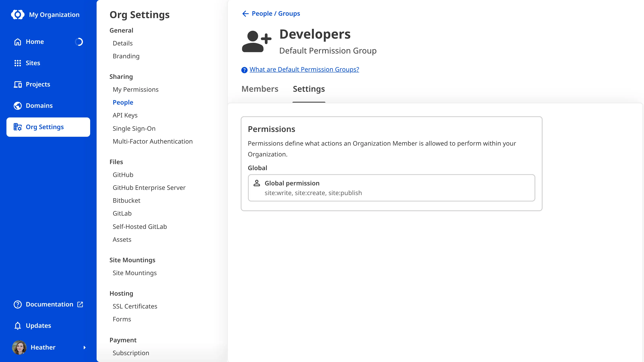This screenshot has height=362, width=644.
Task: Open GitHub Enterprise Server settings
Action: coord(149,188)
